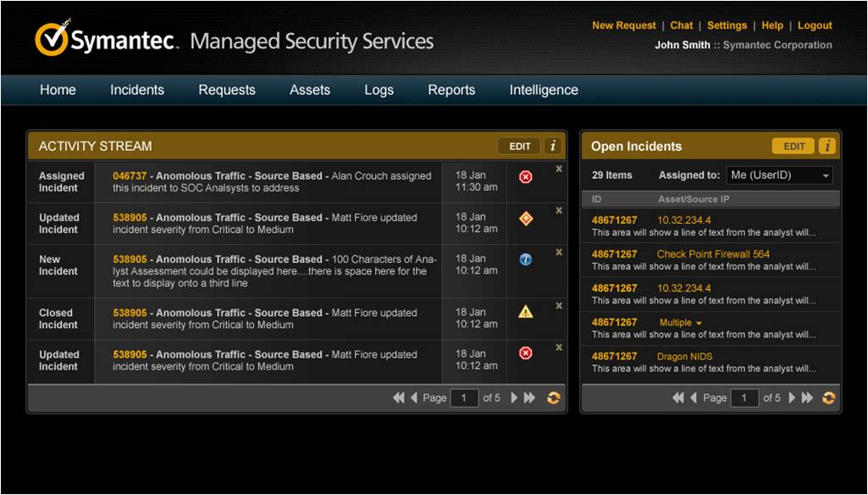Image resolution: width=868 pixels, height=495 pixels.
Task: Click EDIT in the Open Incidents header
Action: pos(793,147)
